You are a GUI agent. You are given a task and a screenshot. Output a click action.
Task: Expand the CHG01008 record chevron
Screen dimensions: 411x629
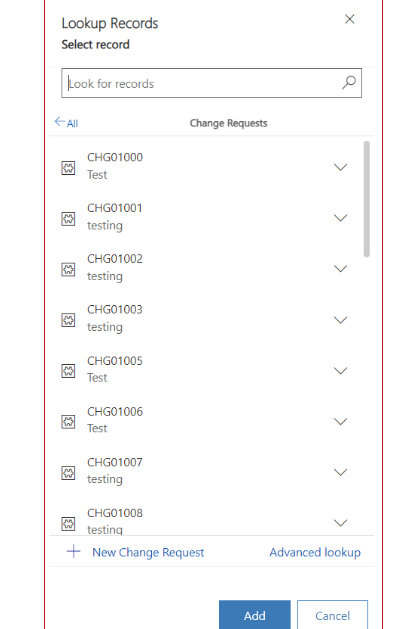coord(340,523)
